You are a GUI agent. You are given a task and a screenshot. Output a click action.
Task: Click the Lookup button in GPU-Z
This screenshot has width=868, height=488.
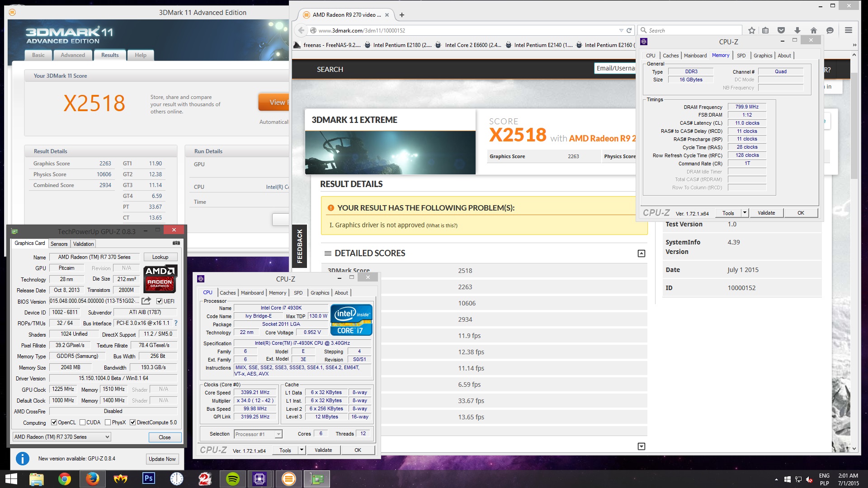(x=160, y=257)
